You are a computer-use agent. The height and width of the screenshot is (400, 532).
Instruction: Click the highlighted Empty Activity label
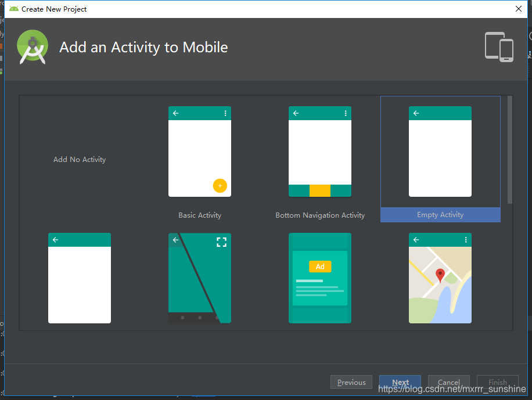pyautogui.click(x=440, y=215)
